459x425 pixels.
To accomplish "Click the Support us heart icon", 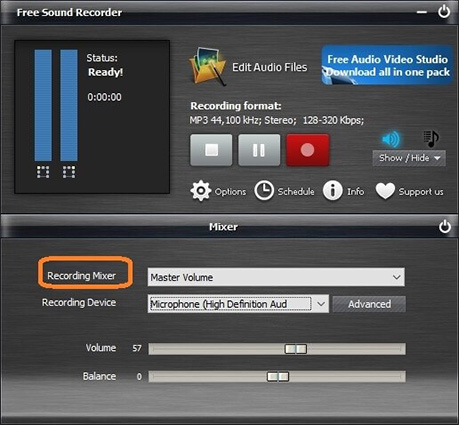I will coord(385,191).
